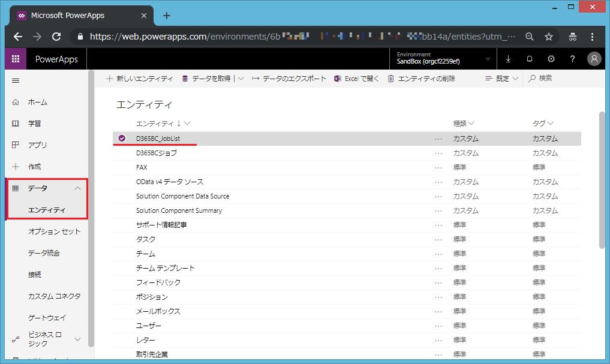Viewport: 610px width, 364px height.
Task: Click the ホーム home icon in sidebar
Action: tap(16, 102)
